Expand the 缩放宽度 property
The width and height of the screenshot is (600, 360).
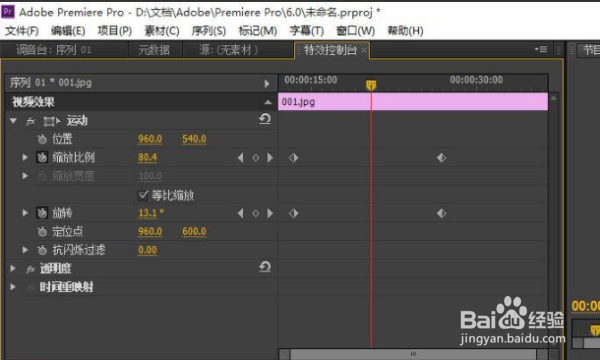tap(25, 176)
